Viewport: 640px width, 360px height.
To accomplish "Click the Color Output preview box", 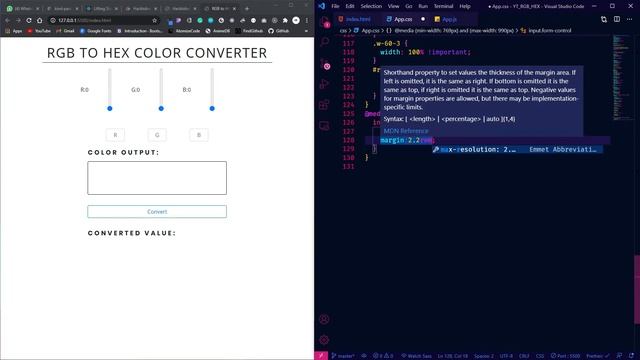I will [157, 178].
